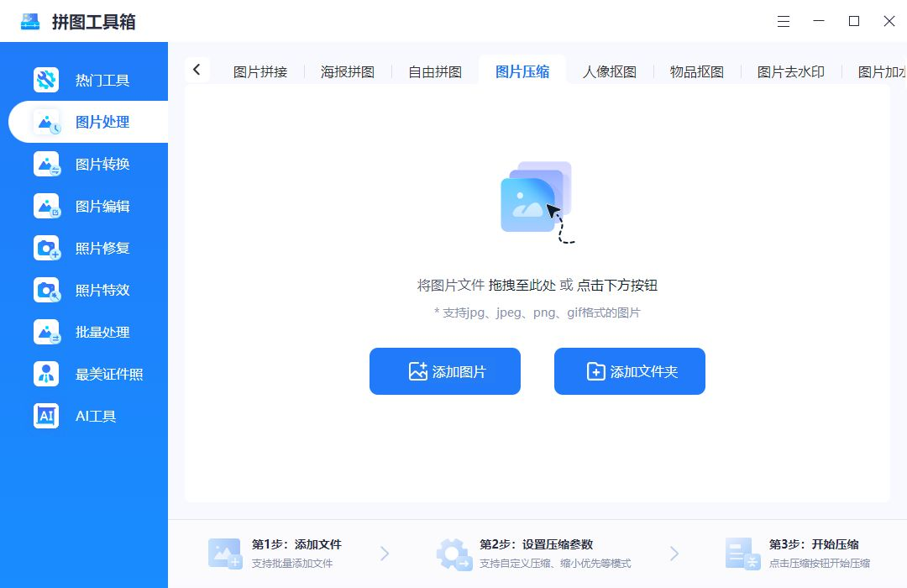Open the partially visible 图片加水印 tab

coord(882,71)
